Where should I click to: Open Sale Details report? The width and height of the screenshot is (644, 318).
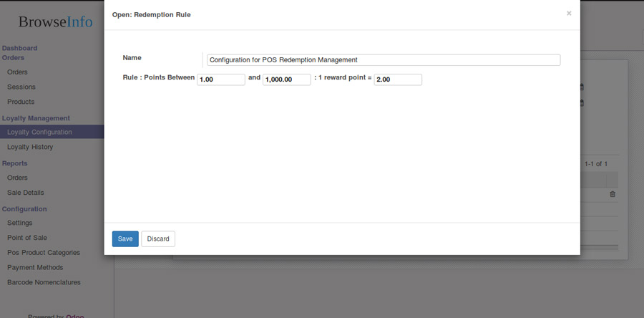click(x=26, y=192)
